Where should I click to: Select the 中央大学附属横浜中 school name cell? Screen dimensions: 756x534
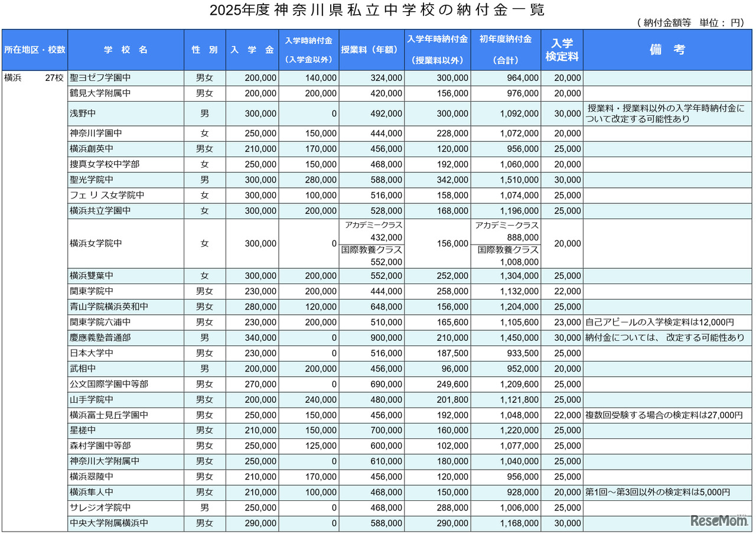pos(126,523)
